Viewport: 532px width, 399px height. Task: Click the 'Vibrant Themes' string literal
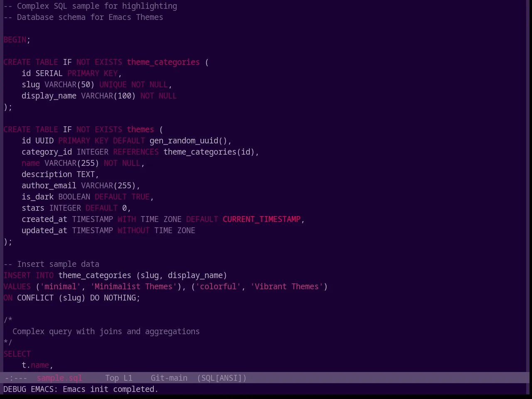287,287
